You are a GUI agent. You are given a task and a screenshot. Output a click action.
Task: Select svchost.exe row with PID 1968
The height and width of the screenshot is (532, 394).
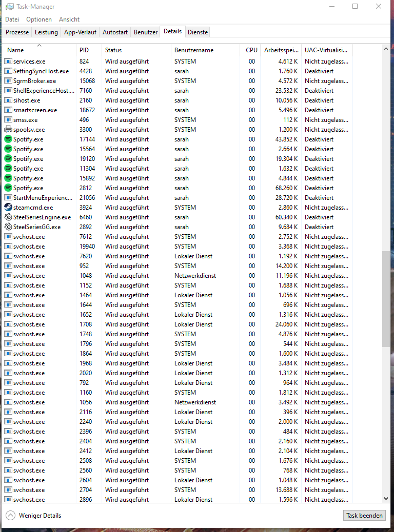[178, 363]
